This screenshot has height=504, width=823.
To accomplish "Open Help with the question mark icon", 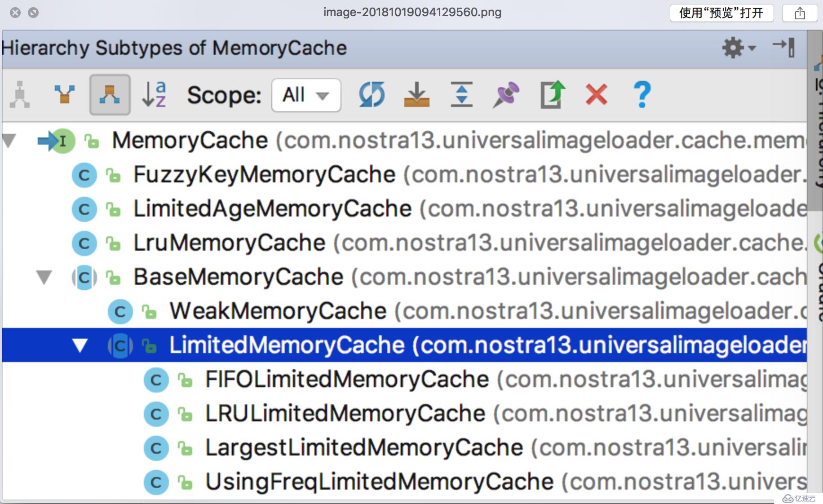I will [642, 95].
